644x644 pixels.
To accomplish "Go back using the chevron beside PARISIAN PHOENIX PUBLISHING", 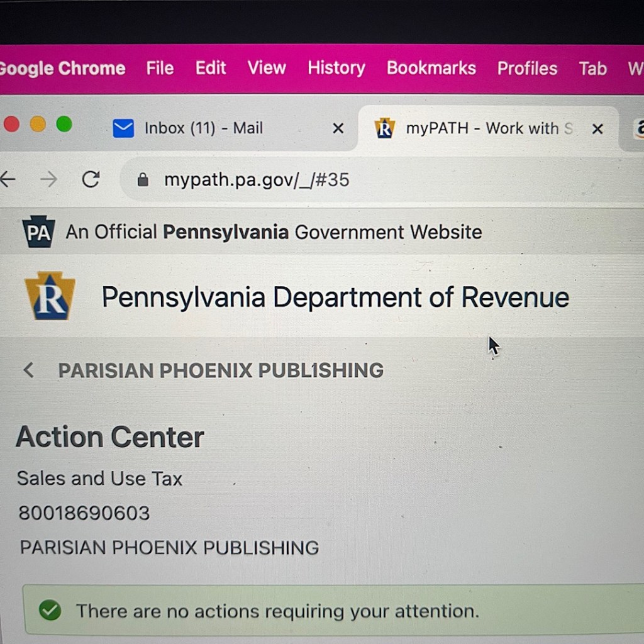I will coord(28,370).
